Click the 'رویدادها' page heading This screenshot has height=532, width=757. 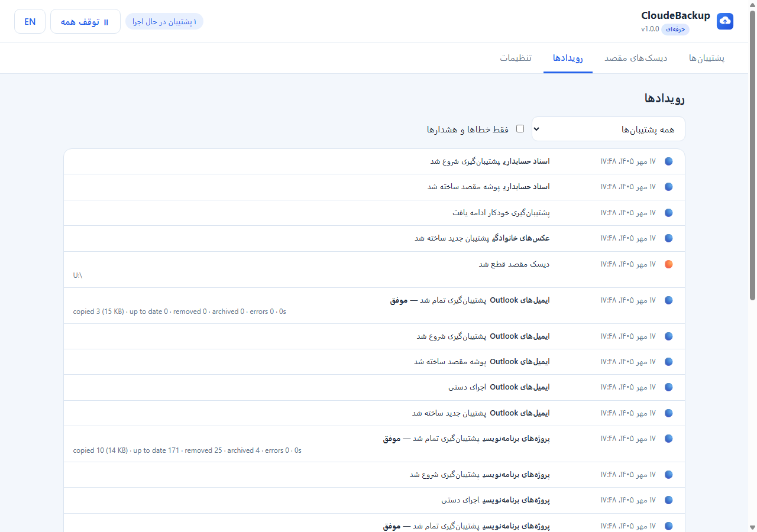click(665, 99)
